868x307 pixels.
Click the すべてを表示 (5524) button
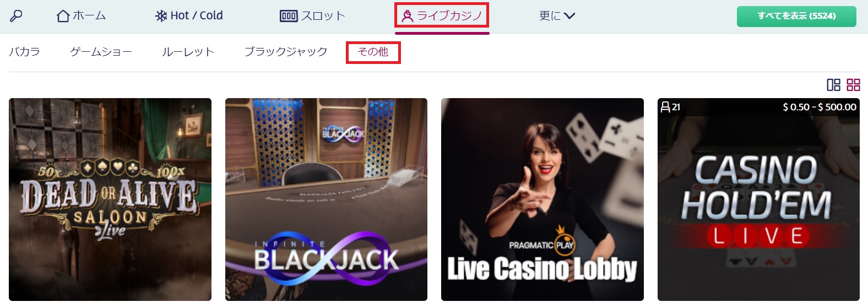pos(796,16)
